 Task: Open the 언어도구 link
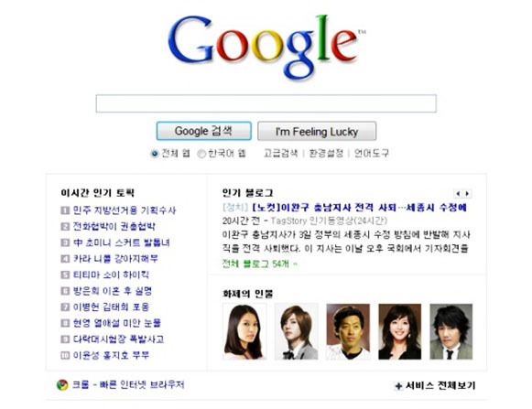(x=371, y=154)
